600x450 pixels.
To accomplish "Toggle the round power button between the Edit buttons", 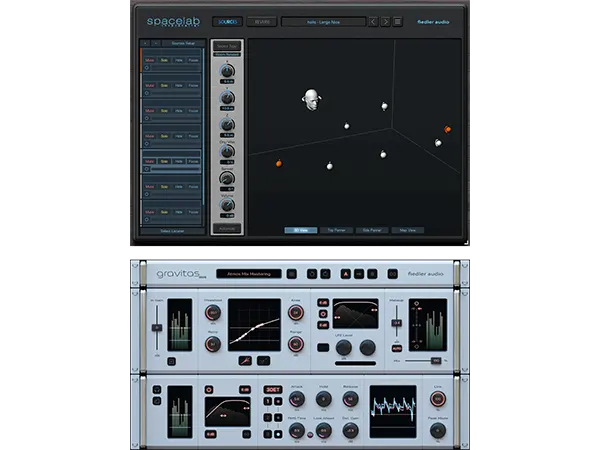I will point(323,314).
